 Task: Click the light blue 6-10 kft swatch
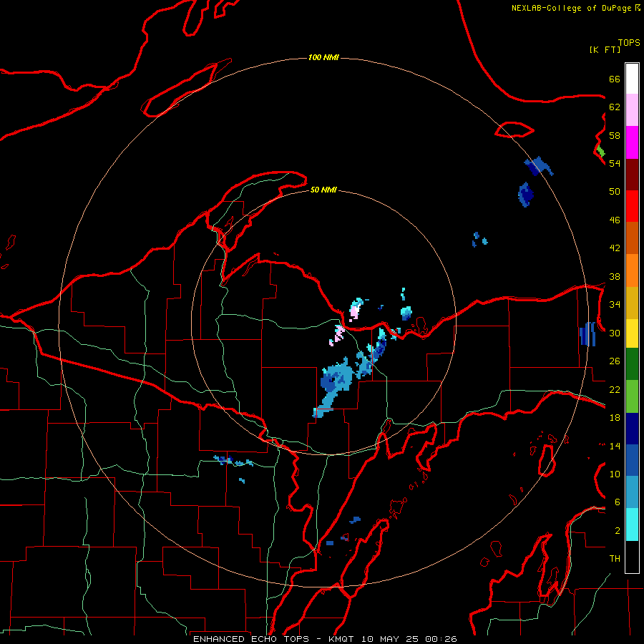(632, 492)
